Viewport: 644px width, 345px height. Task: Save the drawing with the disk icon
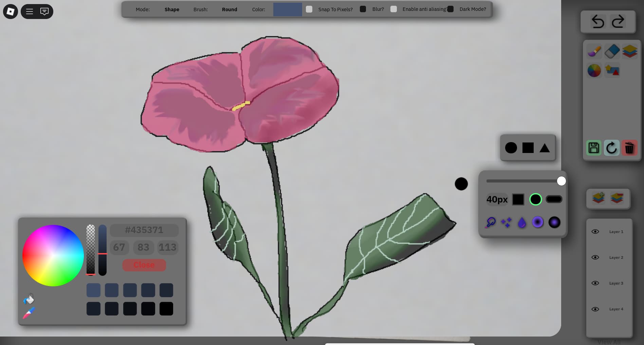[x=593, y=148]
